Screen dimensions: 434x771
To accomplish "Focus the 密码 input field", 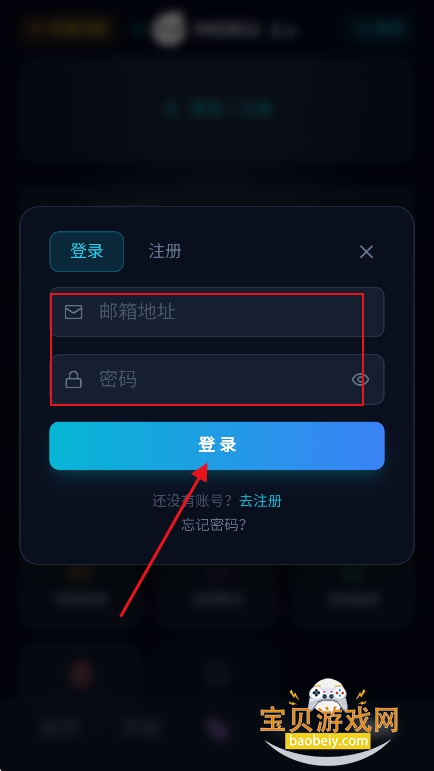I will (217, 380).
